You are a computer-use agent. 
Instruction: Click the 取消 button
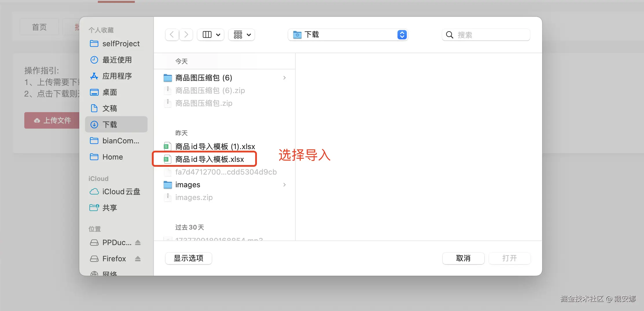463,258
